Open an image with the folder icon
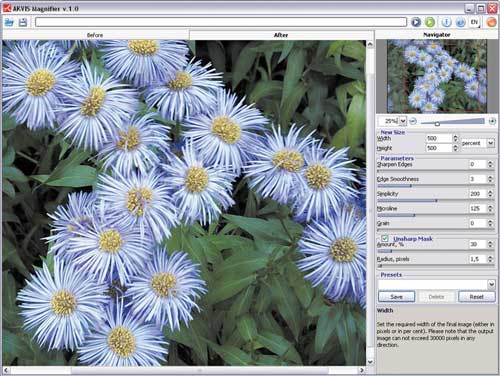This screenshot has width=500, height=376. (x=9, y=22)
